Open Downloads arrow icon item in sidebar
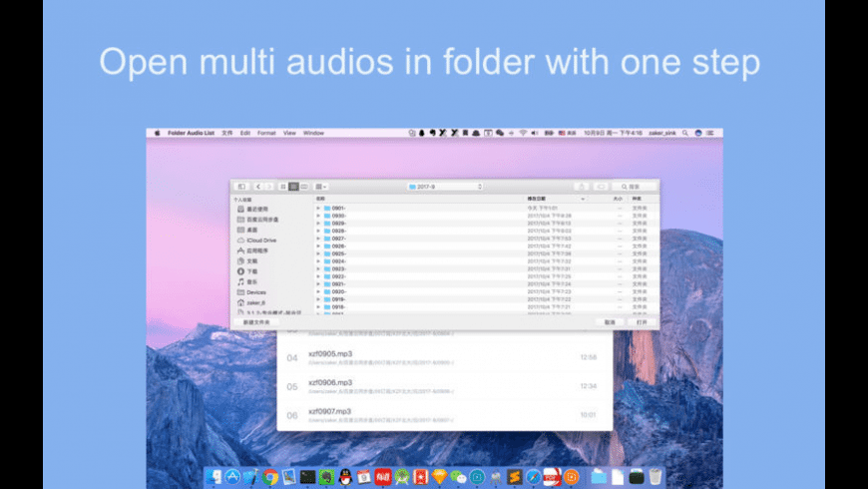The height and width of the screenshot is (489, 868). click(247, 271)
